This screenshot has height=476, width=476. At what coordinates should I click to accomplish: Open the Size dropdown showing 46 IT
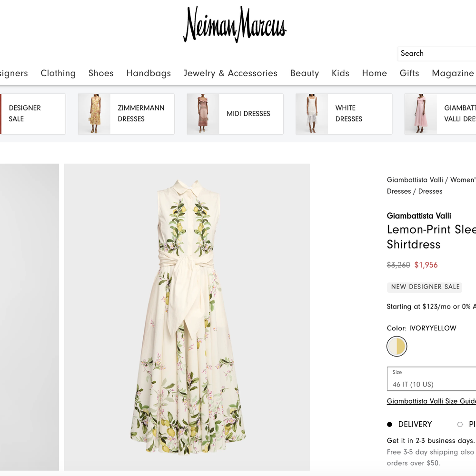tap(431, 379)
